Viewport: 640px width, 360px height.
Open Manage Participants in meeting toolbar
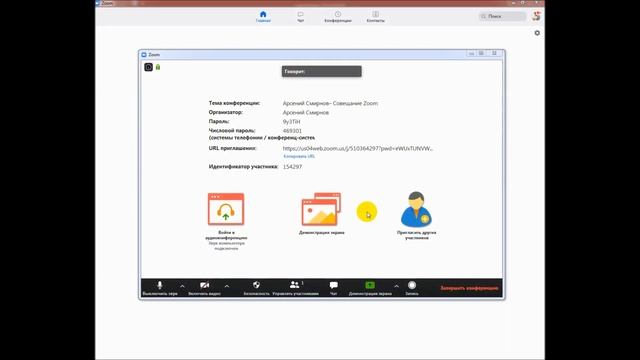(x=295, y=288)
